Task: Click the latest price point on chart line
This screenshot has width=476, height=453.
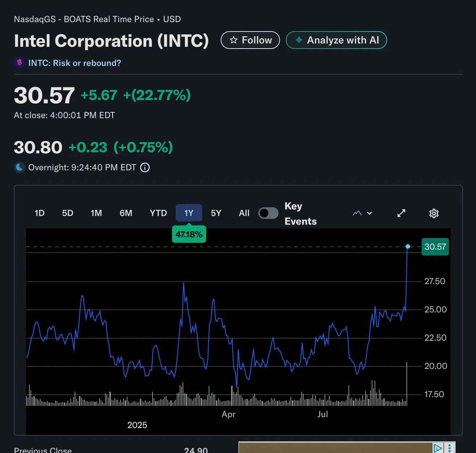Action: tap(408, 246)
